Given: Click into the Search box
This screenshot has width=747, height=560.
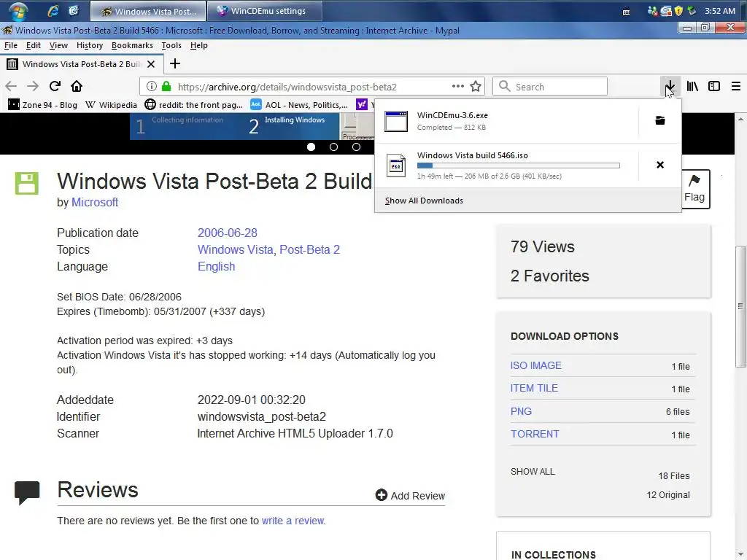Looking at the screenshot, I should point(550,86).
